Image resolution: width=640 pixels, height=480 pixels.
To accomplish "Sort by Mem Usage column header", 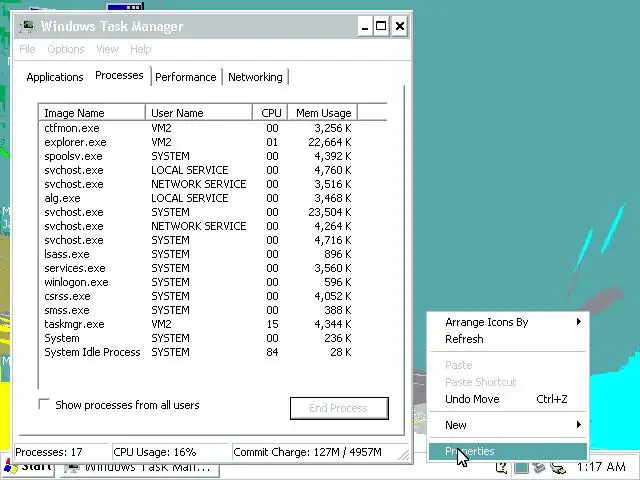I will [322, 113].
